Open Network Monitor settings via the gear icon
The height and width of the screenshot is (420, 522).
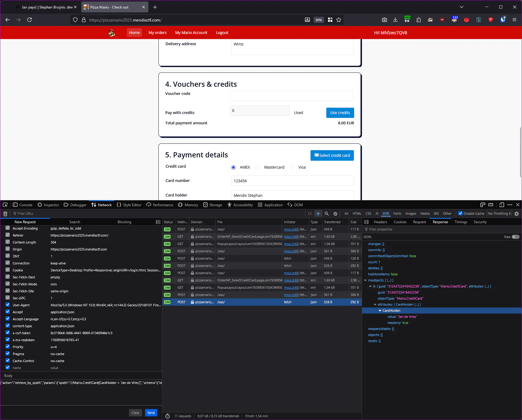coord(517,213)
